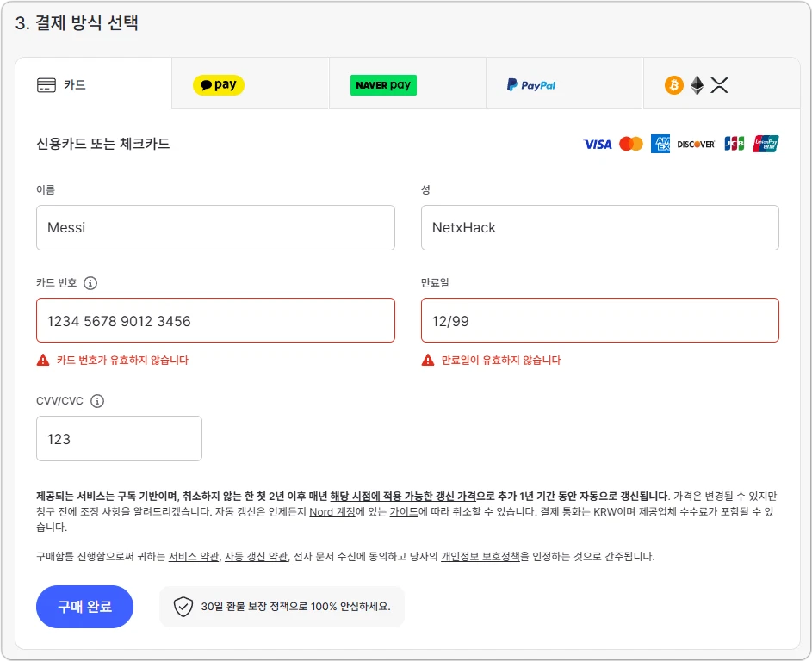Viewport: 812px width, 661px height.
Task: Click the Discover card logo
Action: [696, 145]
